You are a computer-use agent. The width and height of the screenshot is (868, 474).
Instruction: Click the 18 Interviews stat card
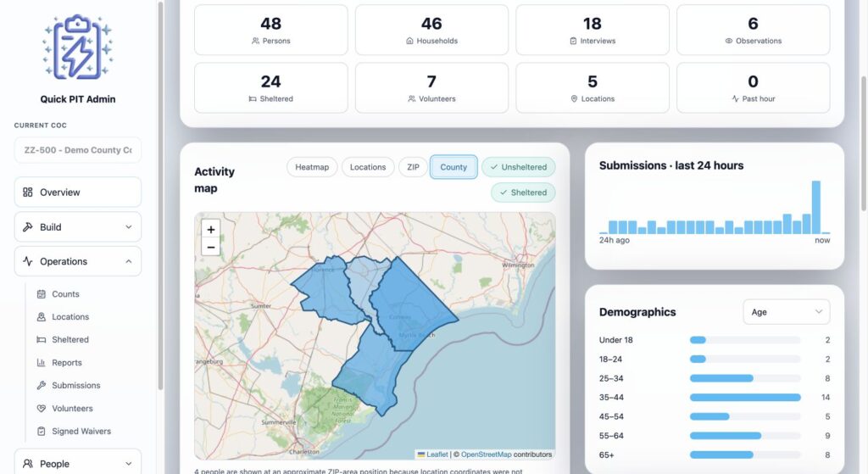click(593, 30)
